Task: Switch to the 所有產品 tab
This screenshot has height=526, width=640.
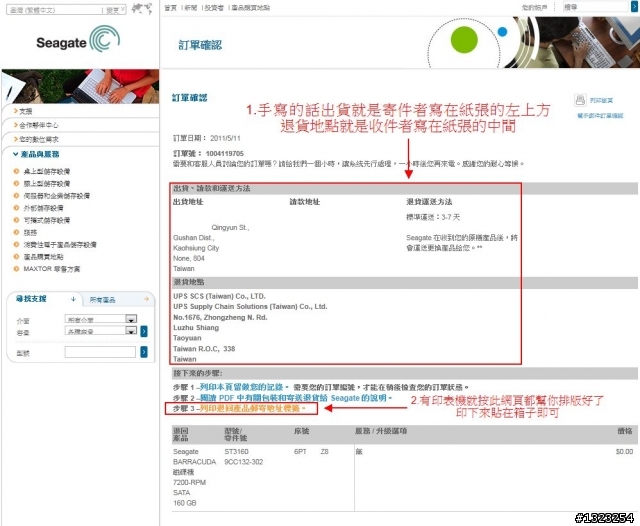Action: pyautogui.click(x=102, y=300)
